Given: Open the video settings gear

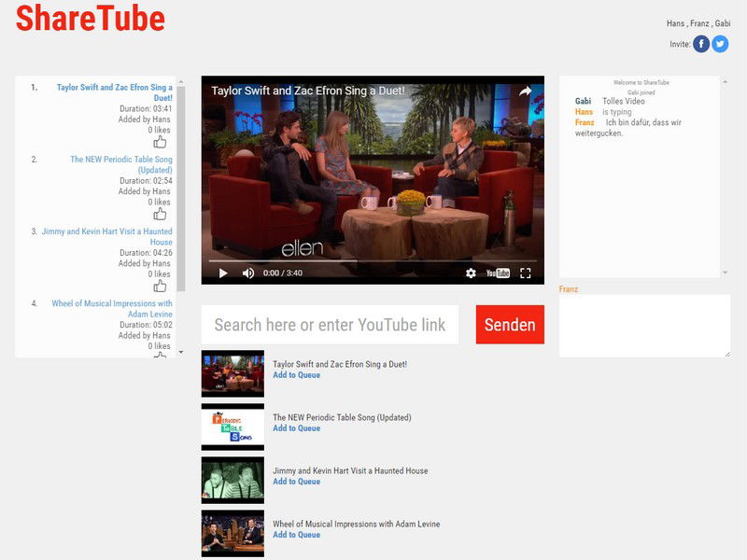Looking at the screenshot, I should (x=471, y=273).
